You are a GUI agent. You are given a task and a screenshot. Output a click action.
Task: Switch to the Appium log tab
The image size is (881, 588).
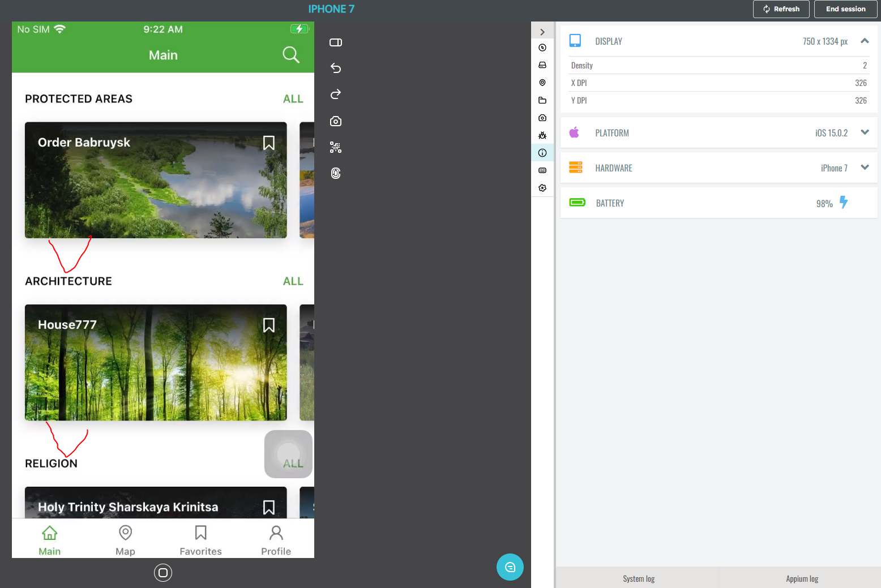[802, 578]
